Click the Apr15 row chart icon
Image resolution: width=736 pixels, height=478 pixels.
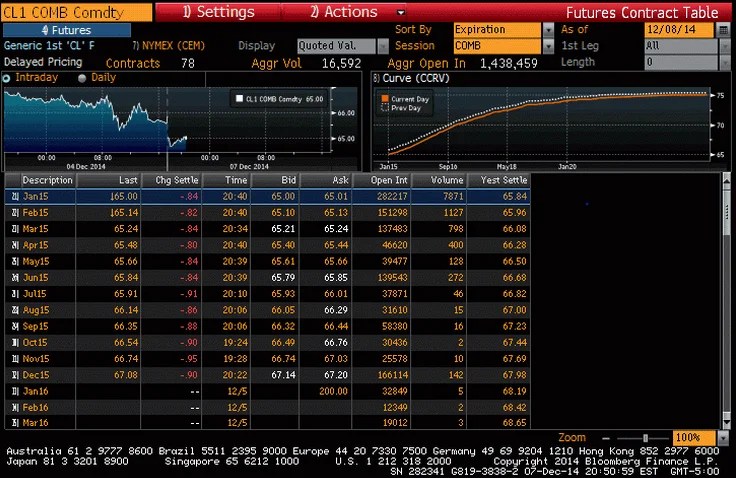[15, 245]
